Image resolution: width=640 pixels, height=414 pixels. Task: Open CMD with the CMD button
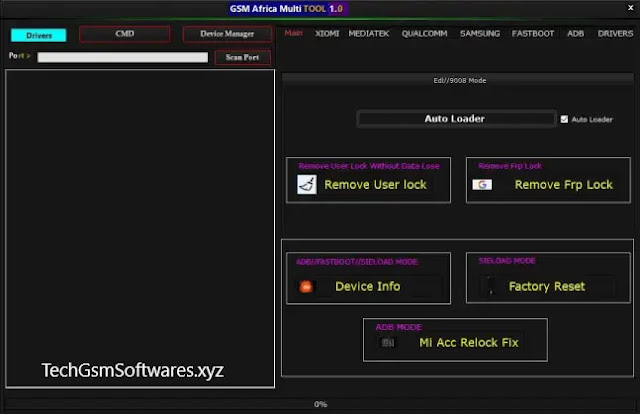[124, 34]
